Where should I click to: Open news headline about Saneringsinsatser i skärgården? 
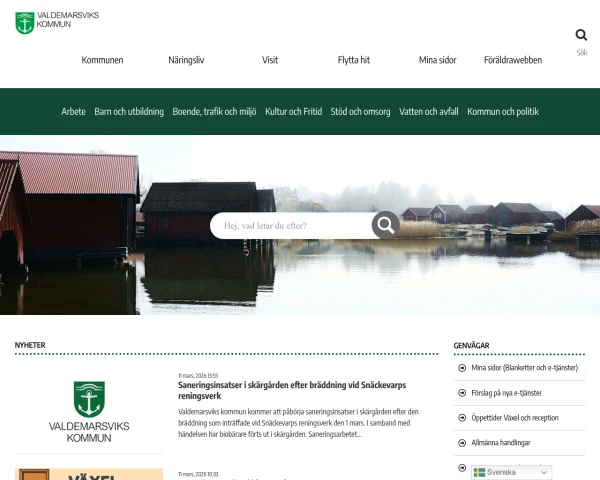(292, 390)
